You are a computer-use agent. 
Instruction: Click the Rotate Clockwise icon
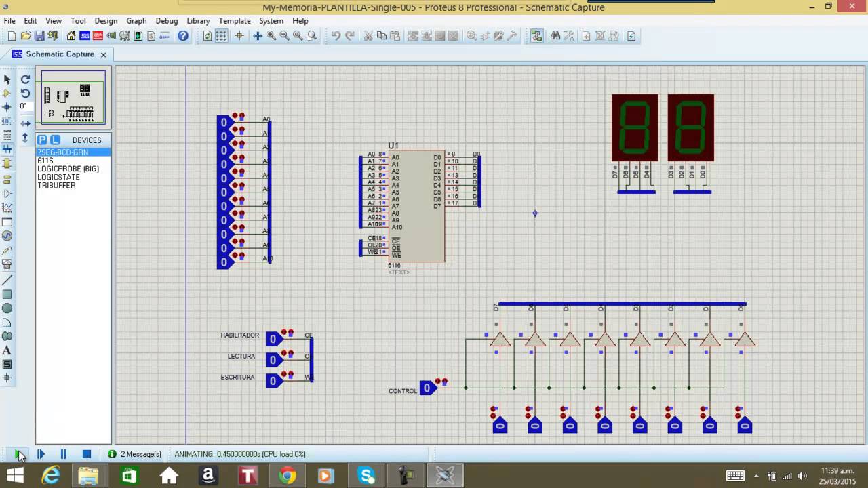click(25, 79)
